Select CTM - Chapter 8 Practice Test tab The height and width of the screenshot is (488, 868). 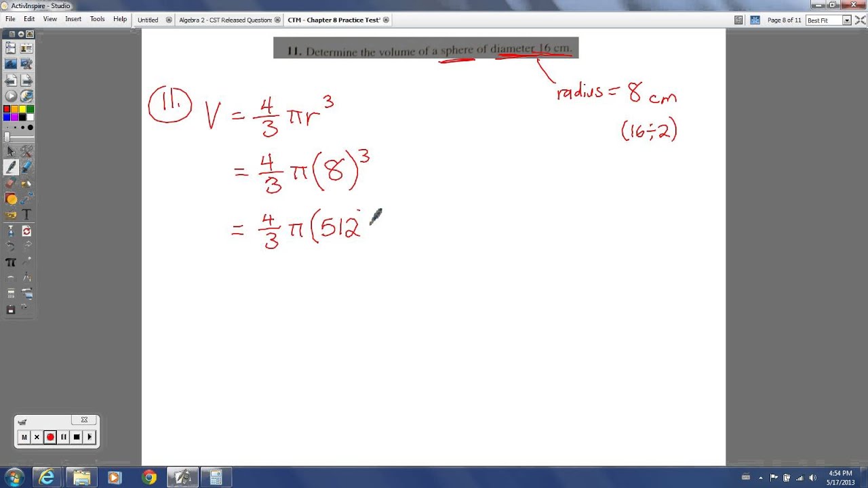click(334, 20)
